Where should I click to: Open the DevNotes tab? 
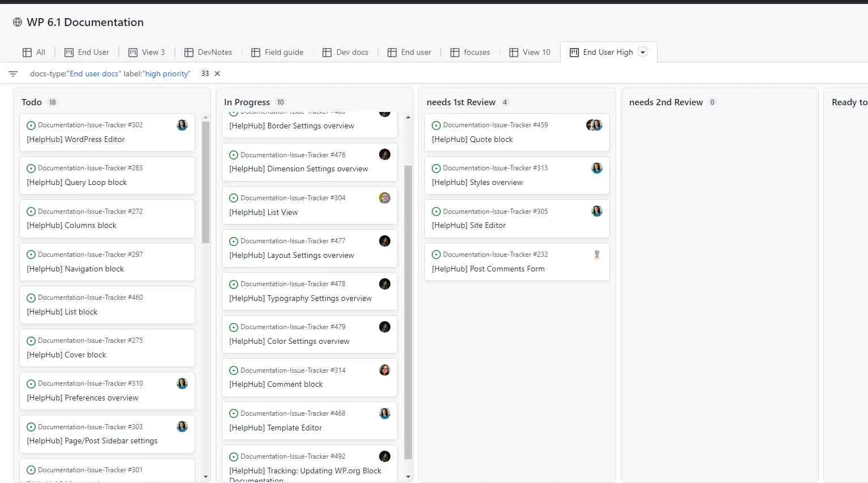pos(208,52)
